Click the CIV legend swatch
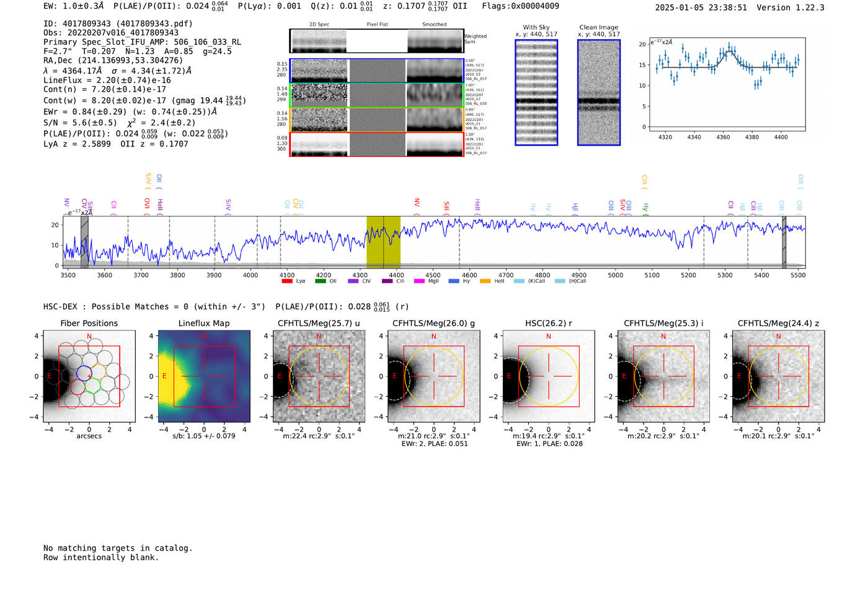 [353, 281]
